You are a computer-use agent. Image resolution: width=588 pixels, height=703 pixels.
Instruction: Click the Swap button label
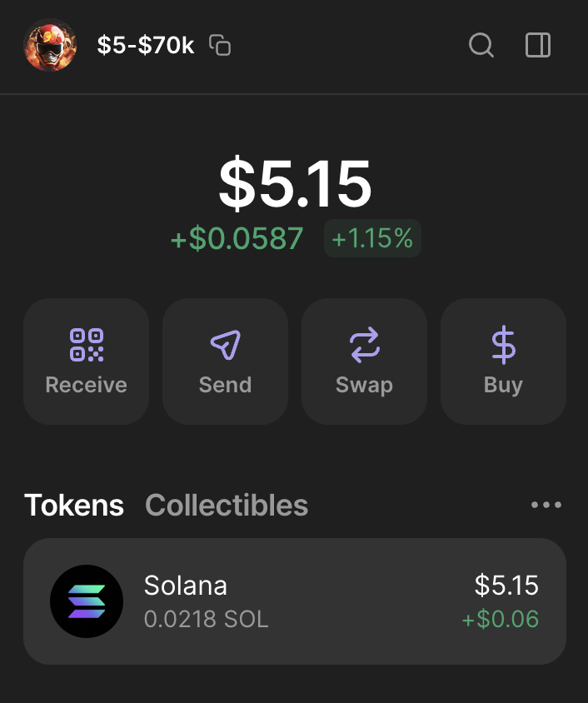364,385
